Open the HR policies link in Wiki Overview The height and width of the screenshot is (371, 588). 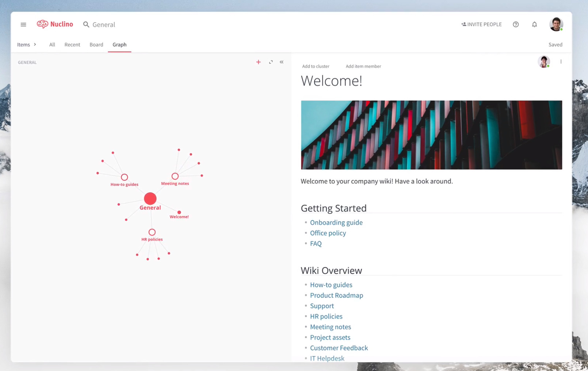click(326, 317)
